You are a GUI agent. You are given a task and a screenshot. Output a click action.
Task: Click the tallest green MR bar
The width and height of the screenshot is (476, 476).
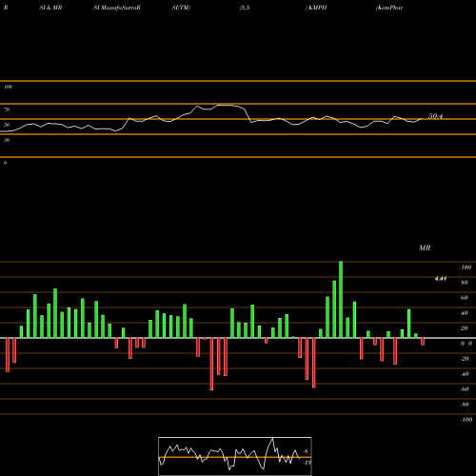[341, 300]
